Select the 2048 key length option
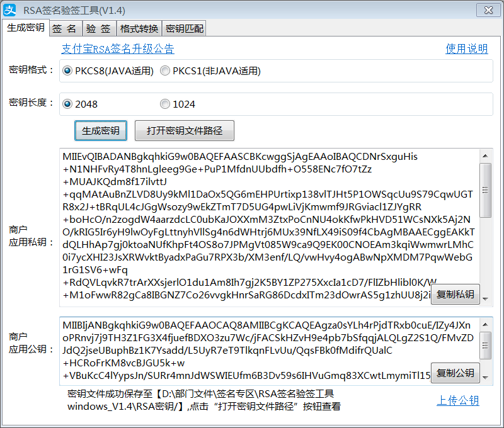Screen dimensions: 504x428 (x=67, y=104)
